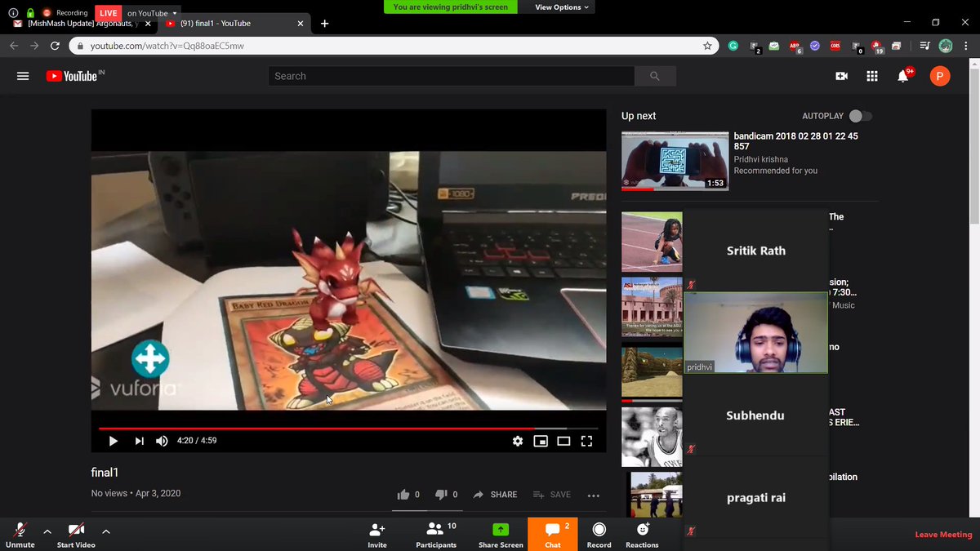Mute the video player volume
Viewport: 980px width, 551px height.
[x=162, y=441]
